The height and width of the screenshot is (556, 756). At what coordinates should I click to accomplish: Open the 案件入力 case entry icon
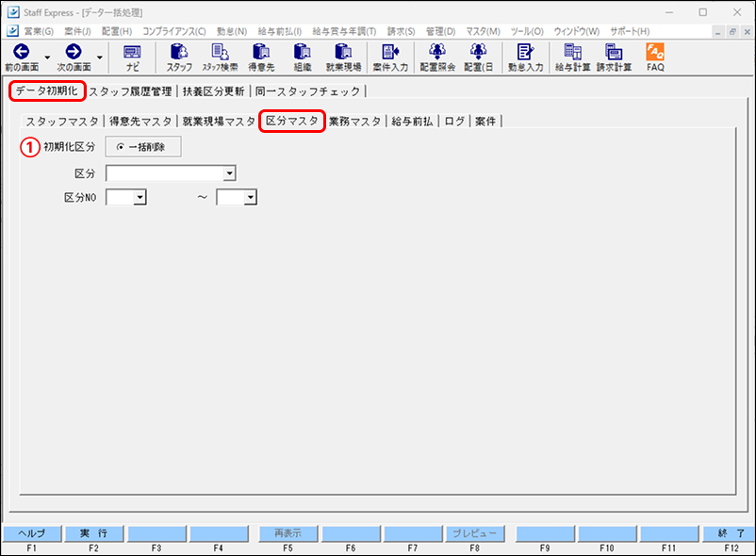tap(389, 58)
